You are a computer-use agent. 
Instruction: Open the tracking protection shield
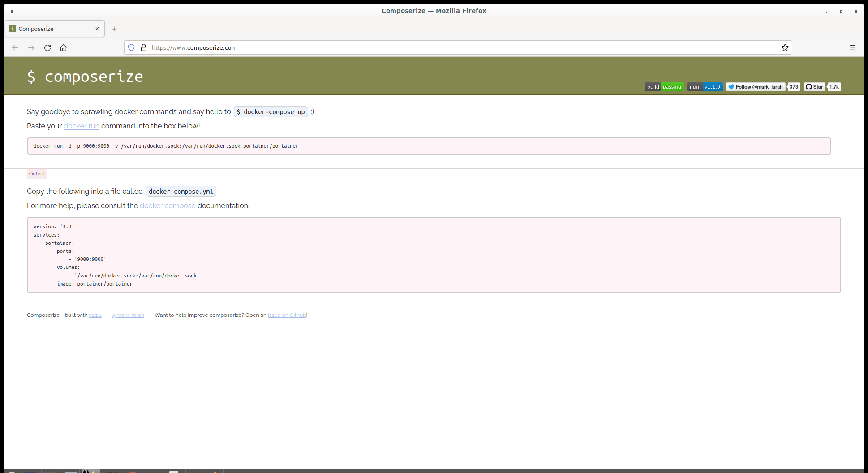point(131,47)
